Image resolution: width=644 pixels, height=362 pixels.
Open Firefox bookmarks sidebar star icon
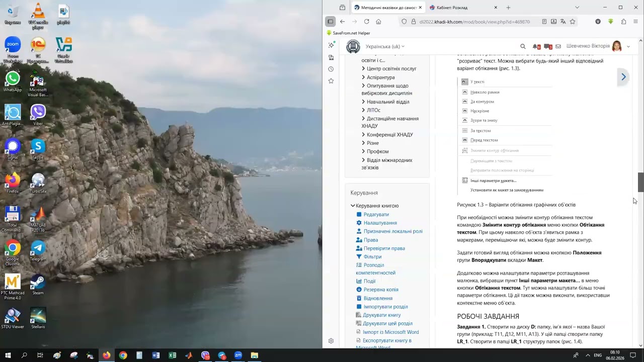(x=331, y=81)
